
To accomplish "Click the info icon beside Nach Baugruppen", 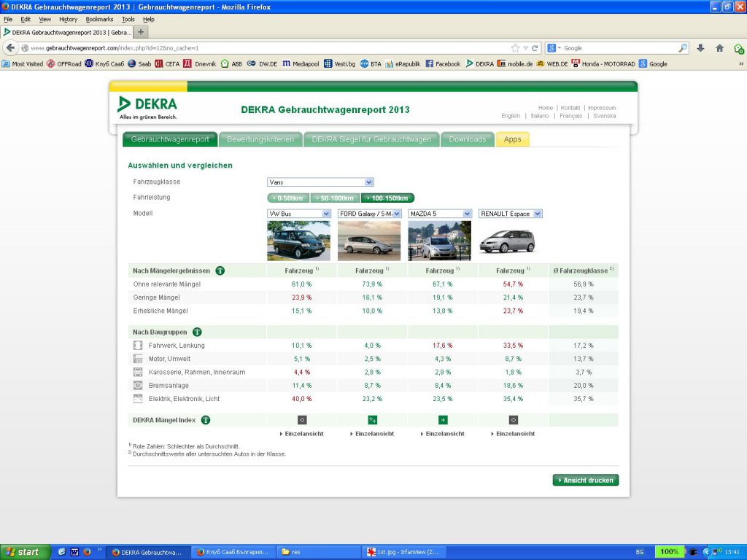I will pyautogui.click(x=197, y=332).
